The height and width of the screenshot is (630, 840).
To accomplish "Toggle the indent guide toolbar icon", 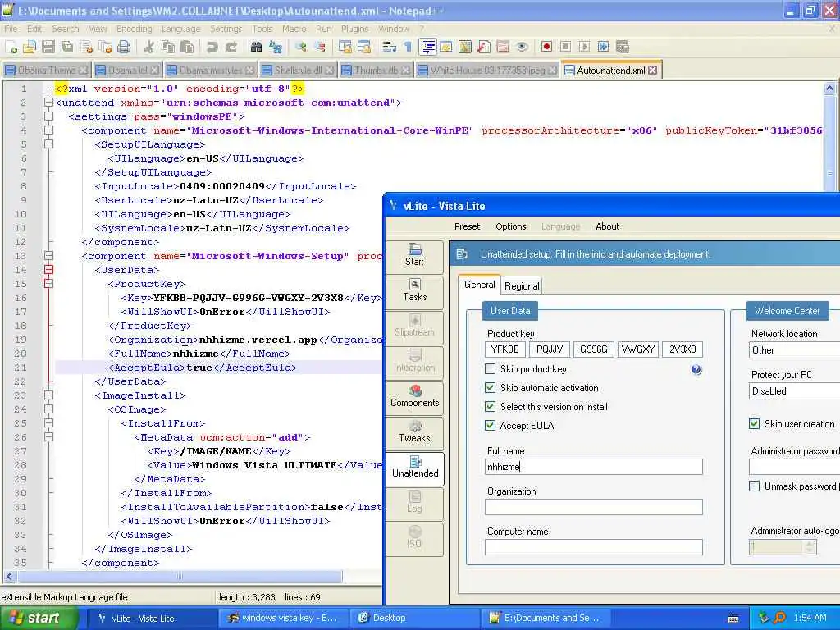I will [x=428, y=47].
